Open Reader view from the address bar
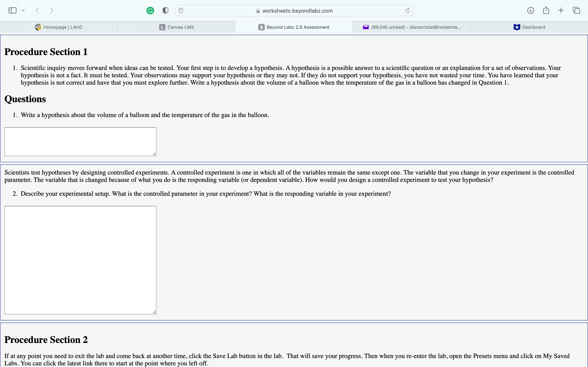The width and height of the screenshot is (588, 367). click(x=181, y=10)
